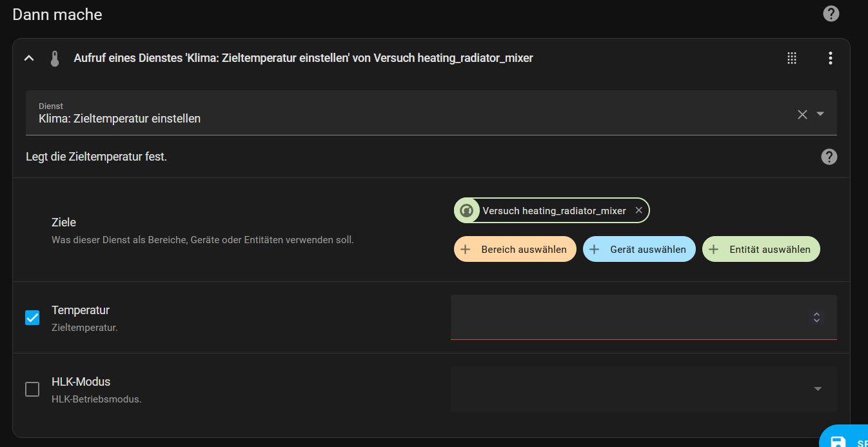This screenshot has height=447, width=868.
Task: Remove the Versuch heating_radiator_mixer target chip
Action: click(x=638, y=210)
